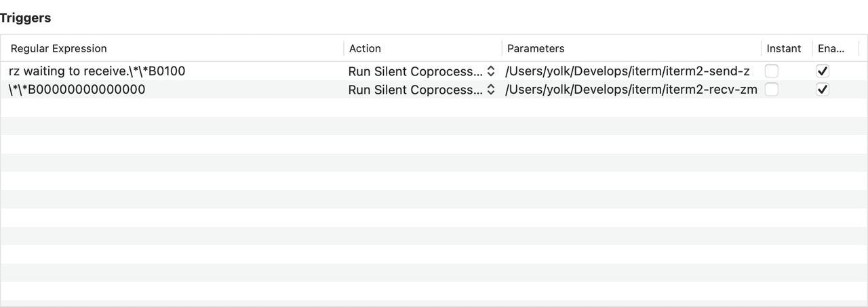Image resolution: width=868 pixels, height=307 pixels.
Task: Uncheck Enabled for the B00000000000000 trigger
Action: [823, 90]
